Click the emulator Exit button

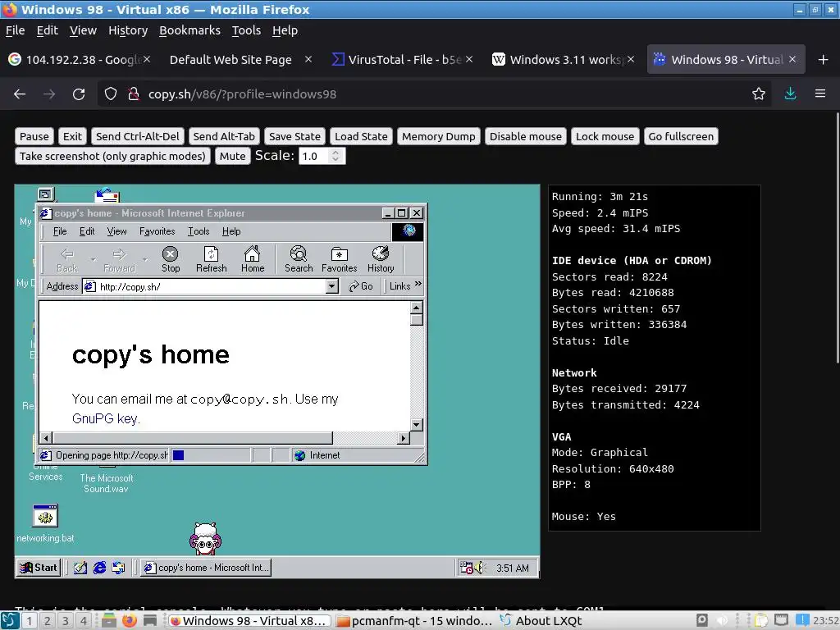tap(72, 137)
